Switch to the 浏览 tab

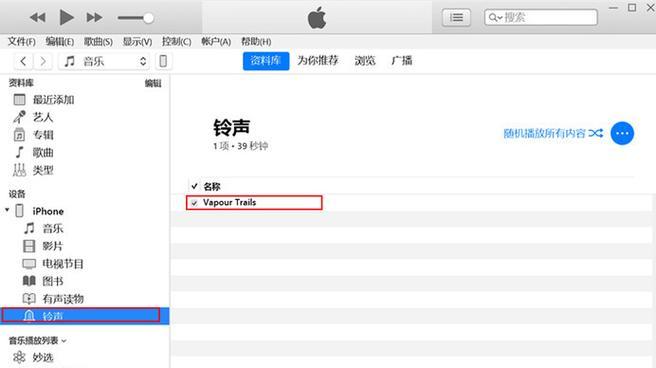(x=365, y=61)
